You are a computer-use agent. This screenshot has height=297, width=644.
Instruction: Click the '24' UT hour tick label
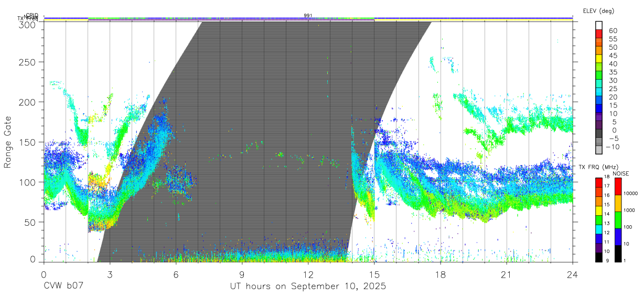573,274
